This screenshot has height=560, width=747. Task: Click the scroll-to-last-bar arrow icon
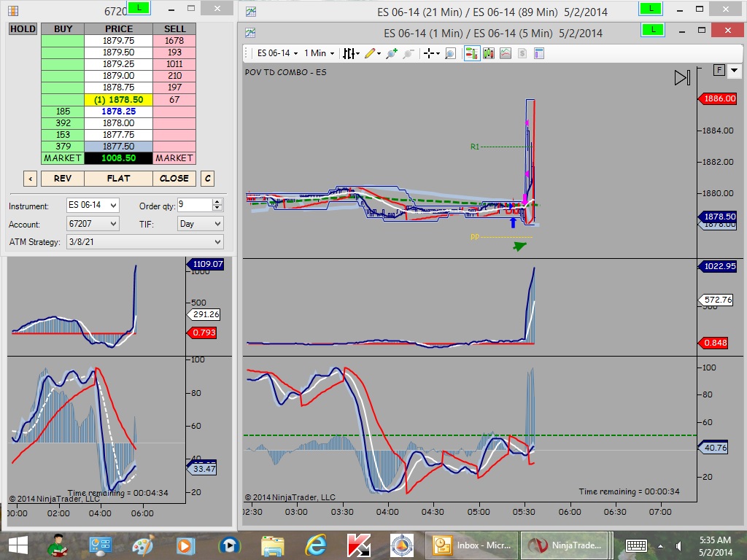click(x=682, y=77)
